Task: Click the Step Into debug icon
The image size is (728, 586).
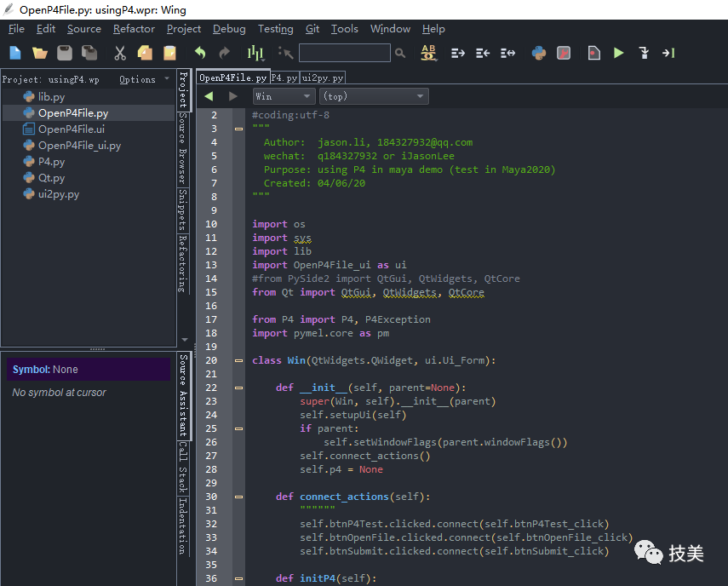Action: tap(644, 53)
